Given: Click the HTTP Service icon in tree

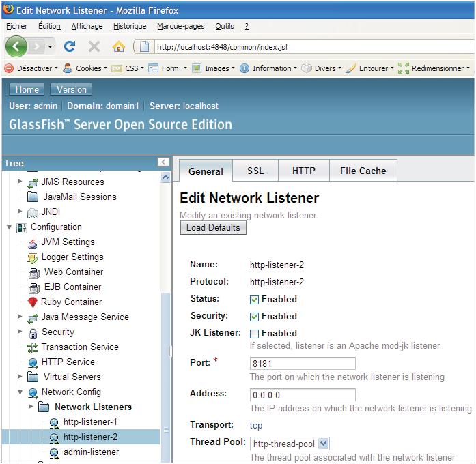Looking at the screenshot, I should click(x=33, y=362).
